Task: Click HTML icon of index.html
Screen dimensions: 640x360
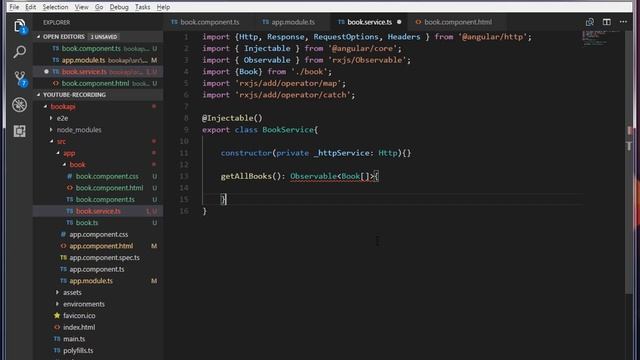Action: coord(57,327)
